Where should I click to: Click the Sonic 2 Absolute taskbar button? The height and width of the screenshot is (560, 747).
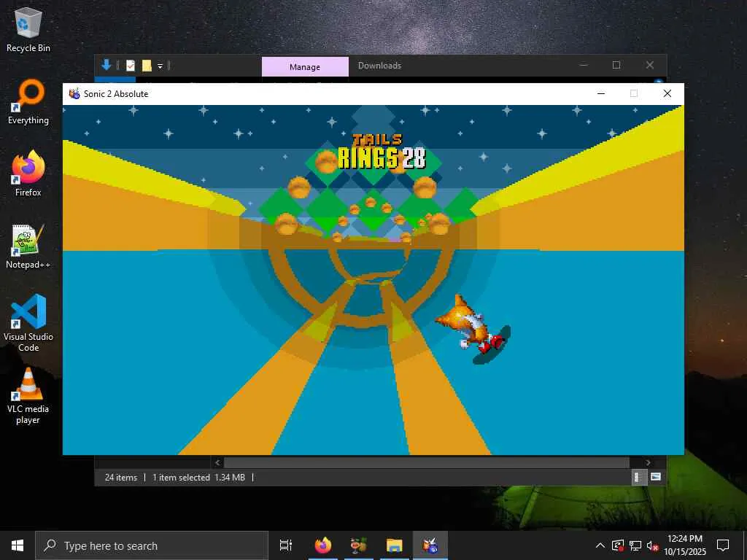point(430,545)
